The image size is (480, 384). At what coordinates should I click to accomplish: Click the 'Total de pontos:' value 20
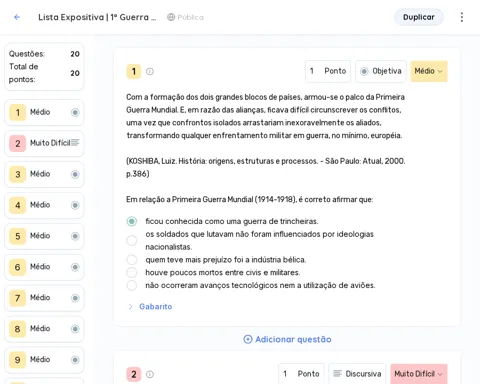[75, 73]
